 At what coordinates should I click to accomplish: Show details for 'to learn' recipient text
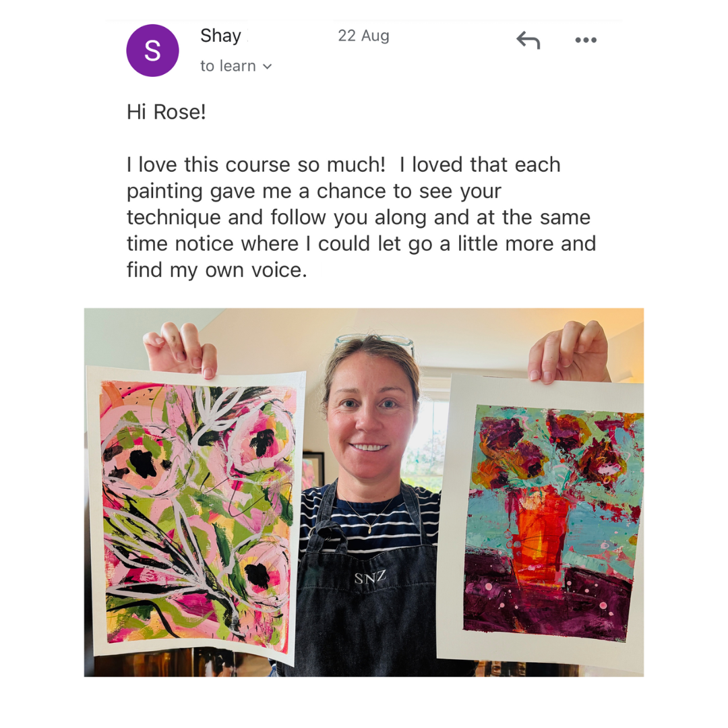pos(228,66)
